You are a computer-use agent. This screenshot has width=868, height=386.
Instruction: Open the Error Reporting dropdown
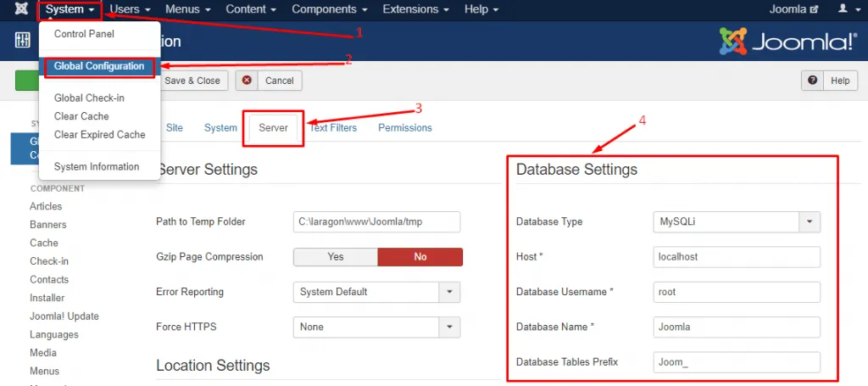(x=376, y=292)
